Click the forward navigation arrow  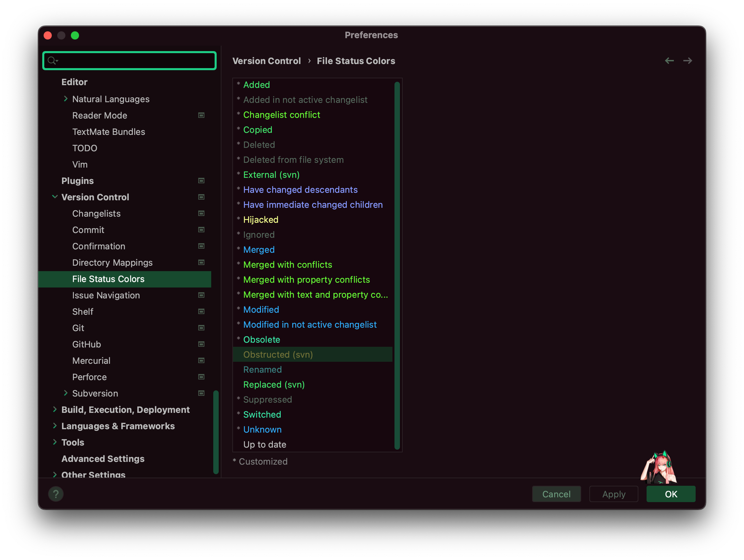click(x=688, y=61)
